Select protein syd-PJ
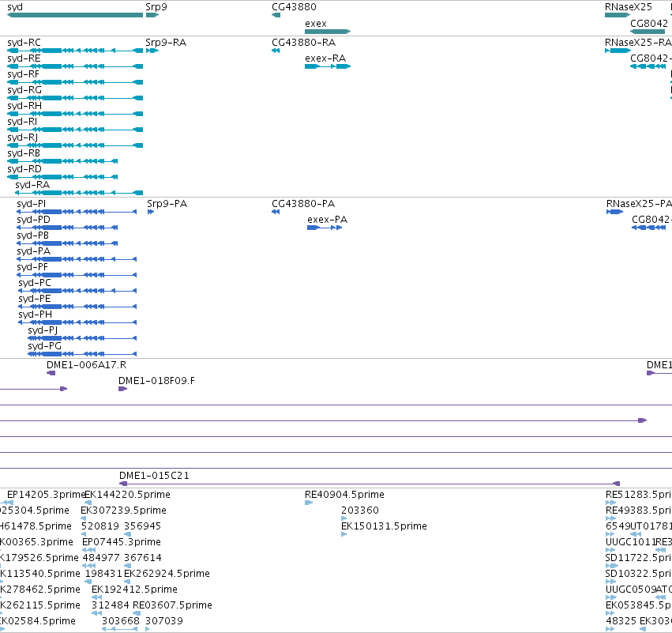The image size is (672, 633). [x=82, y=338]
